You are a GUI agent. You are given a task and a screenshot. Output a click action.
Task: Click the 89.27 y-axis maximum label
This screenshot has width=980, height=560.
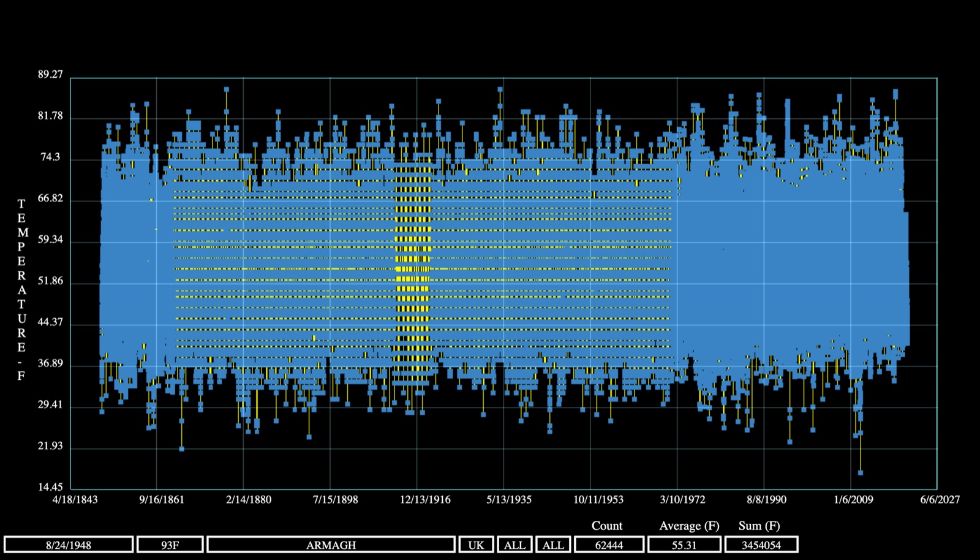click(x=50, y=74)
